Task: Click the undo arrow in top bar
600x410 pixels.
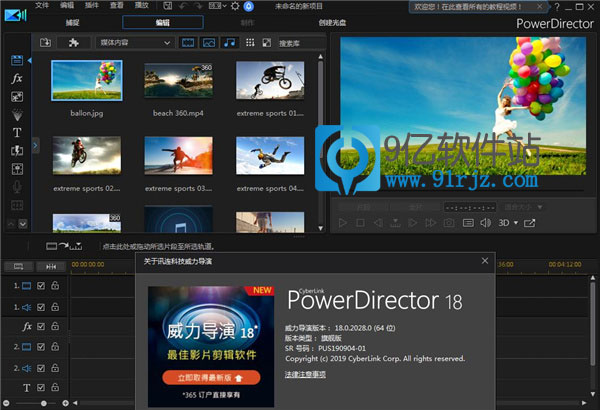Action: click(x=183, y=6)
